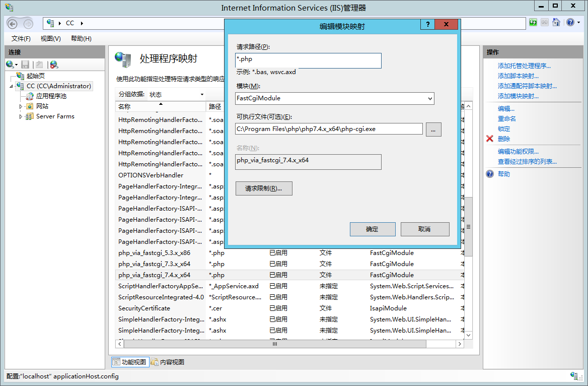Click the horizontal scroll right arrow
Image resolution: width=588 pixels, height=386 pixels.
point(460,344)
